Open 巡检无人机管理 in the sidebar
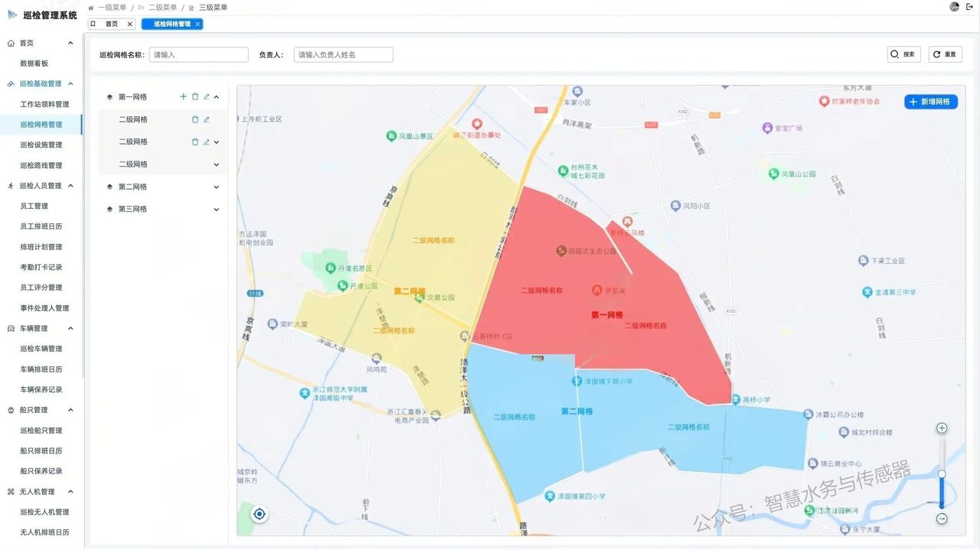Image resolution: width=980 pixels, height=550 pixels. pos(44,513)
